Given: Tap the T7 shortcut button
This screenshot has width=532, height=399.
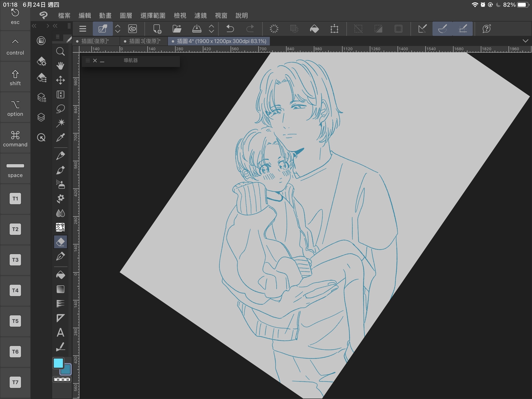Looking at the screenshot, I should pos(15,382).
